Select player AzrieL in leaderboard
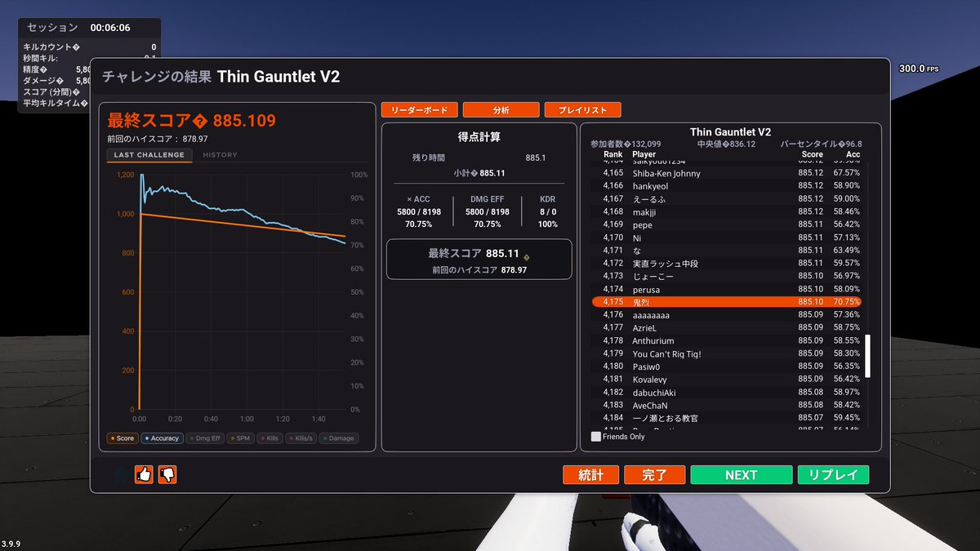The image size is (980, 551). [727, 328]
